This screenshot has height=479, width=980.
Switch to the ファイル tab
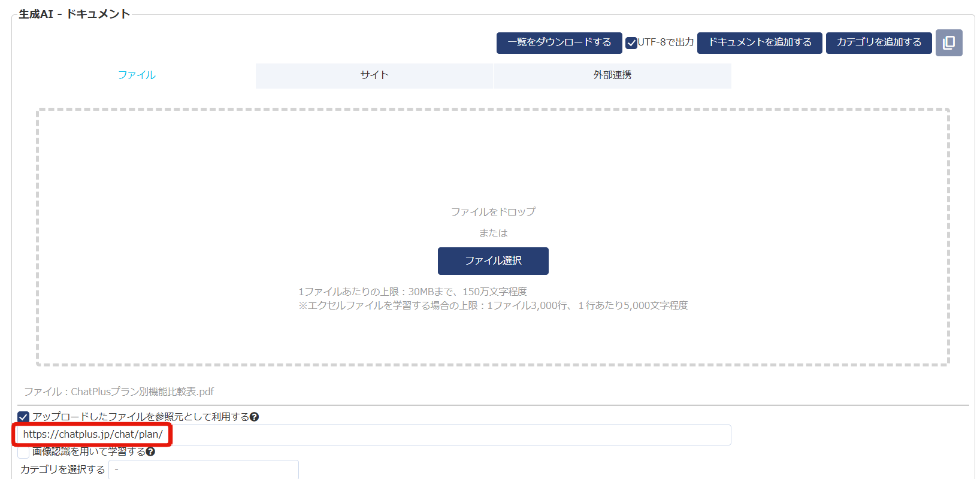(137, 75)
